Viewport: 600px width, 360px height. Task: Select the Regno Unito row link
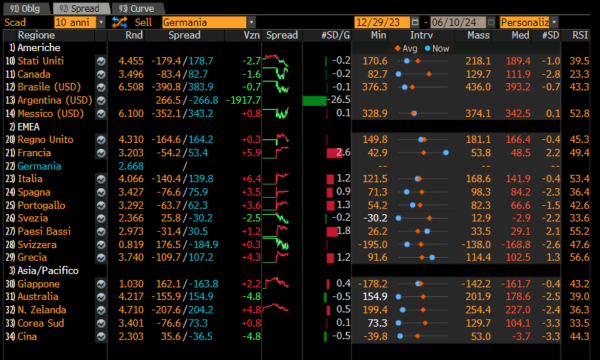pos(46,140)
